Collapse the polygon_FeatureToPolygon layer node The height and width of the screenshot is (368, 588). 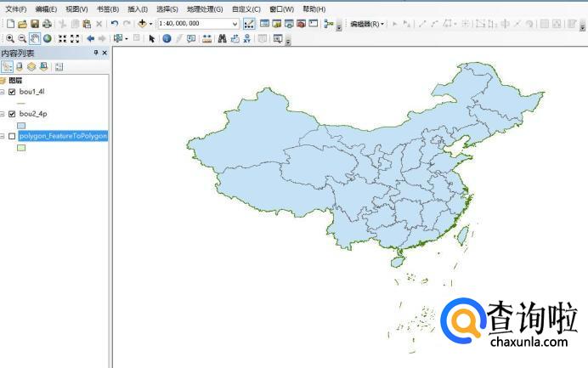pyautogui.click(x=3, y=136)
